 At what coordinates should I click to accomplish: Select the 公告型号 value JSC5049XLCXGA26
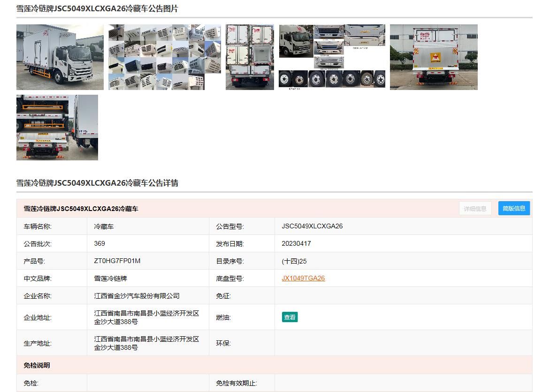coord(312,226)
